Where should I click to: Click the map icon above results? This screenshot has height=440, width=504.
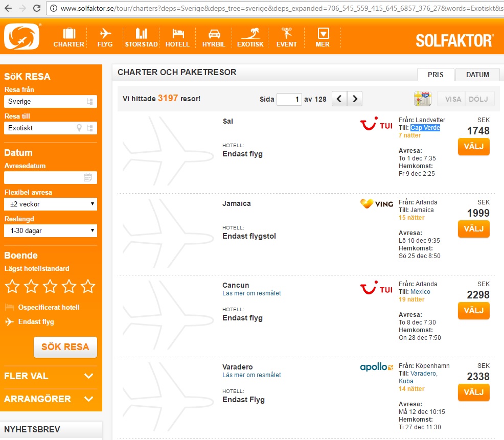(422, 99)
